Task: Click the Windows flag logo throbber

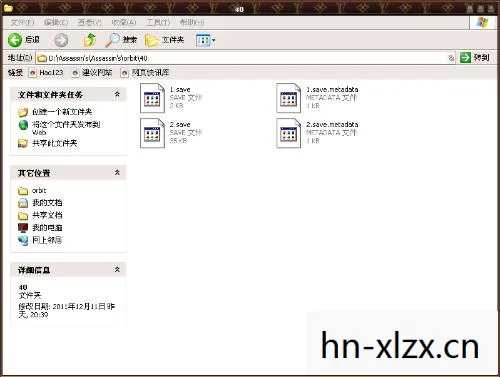Action: click(x=482, y=23)
